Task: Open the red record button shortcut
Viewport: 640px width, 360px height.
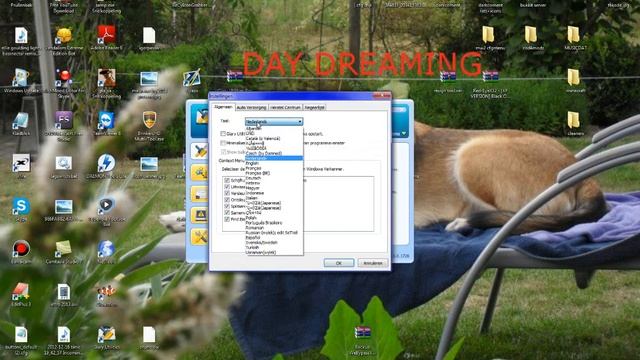Action: [x=21, y=249]
